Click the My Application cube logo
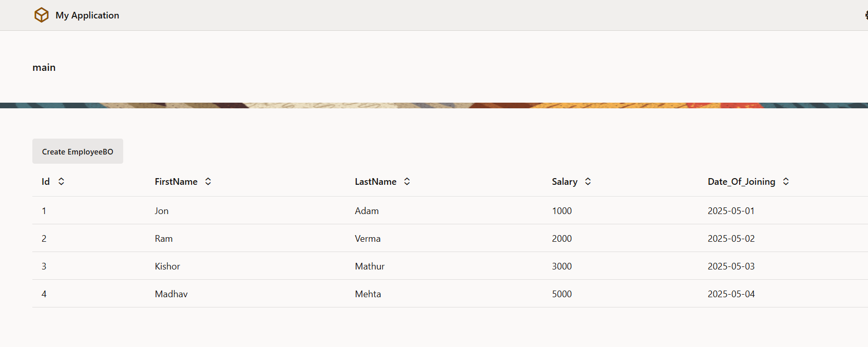Image resolution: width=868 pixels, height=347 pixels. pos(42,15)
